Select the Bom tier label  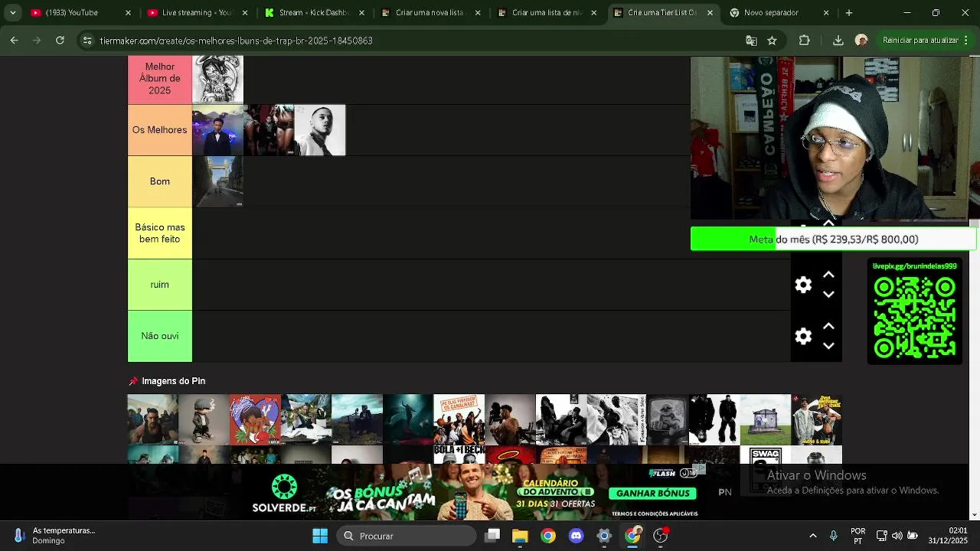point(160,181)
